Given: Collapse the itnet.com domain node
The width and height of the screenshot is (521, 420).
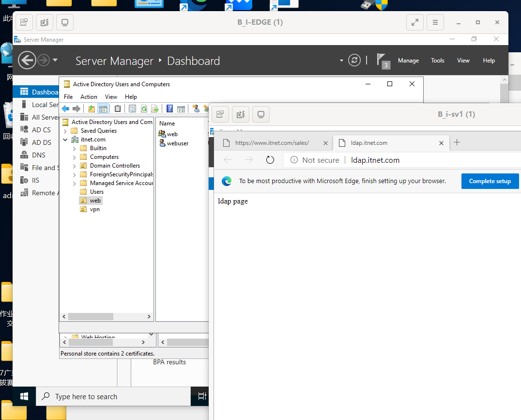Looking at the screenshot, I should tap(65, 140).
